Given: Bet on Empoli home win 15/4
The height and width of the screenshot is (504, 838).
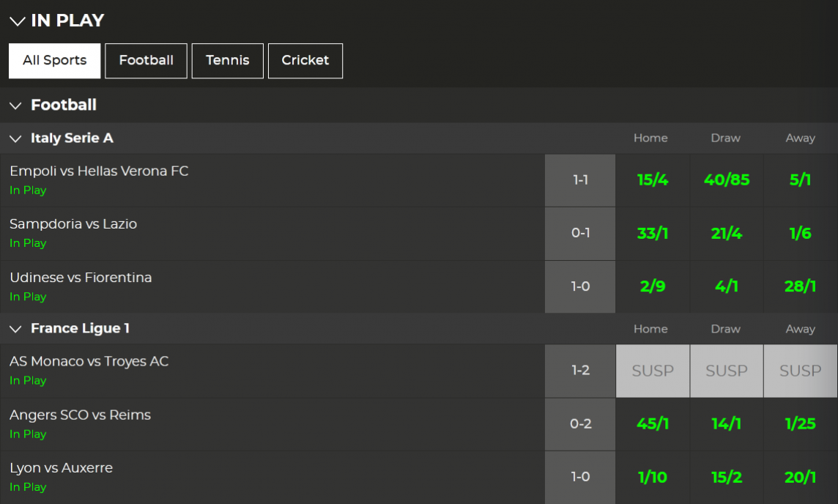Looking at the screenshot, I should coord(652,180).
